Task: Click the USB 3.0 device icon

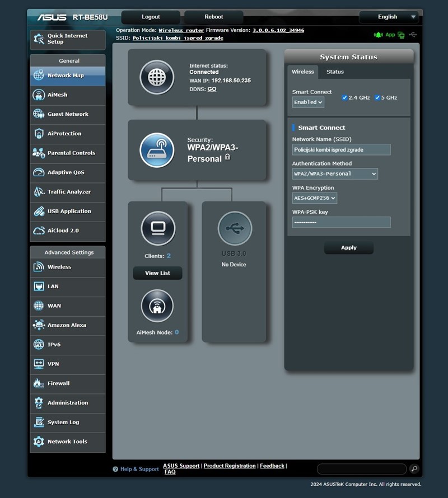Action: (234, 228)
